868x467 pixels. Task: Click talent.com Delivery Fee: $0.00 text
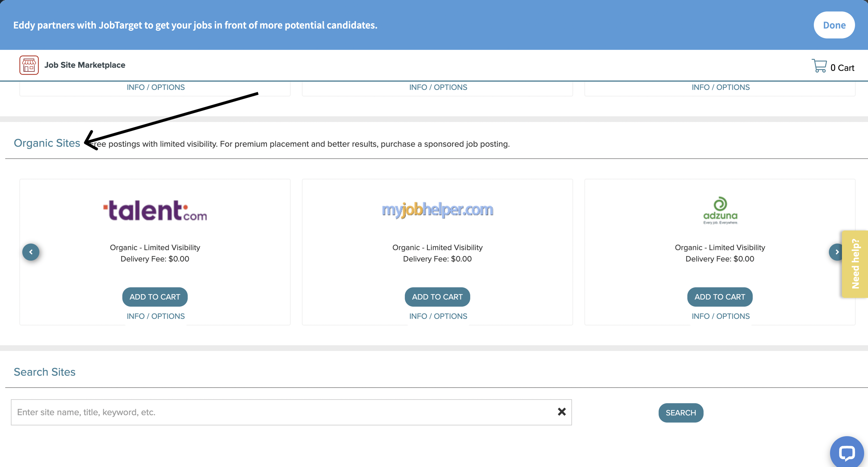155,259
